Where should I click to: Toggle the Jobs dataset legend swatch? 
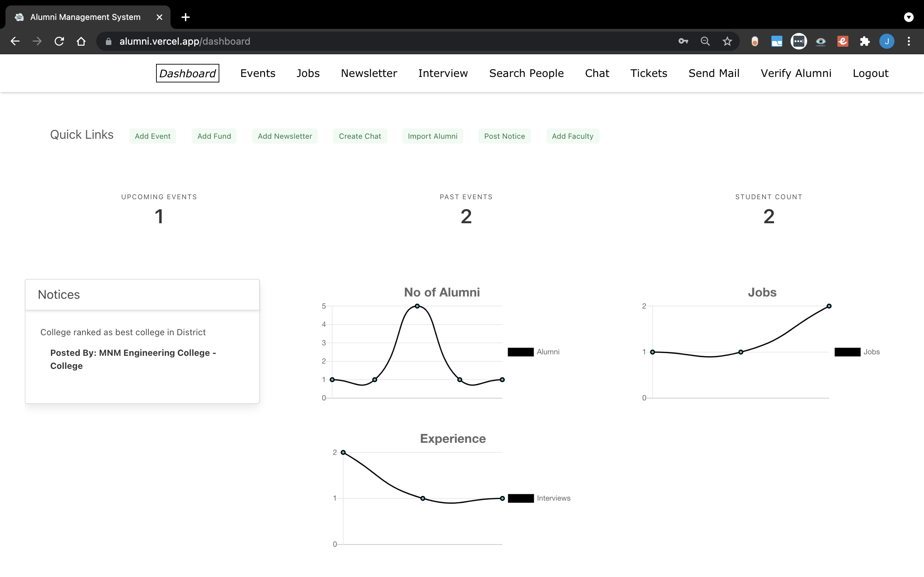847,352
